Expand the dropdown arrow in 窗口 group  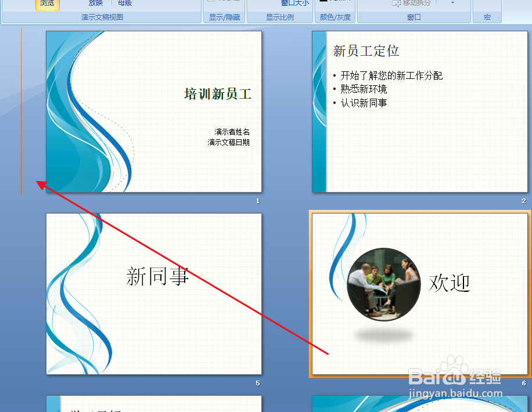pyautogui.click(x=452, y=3)
